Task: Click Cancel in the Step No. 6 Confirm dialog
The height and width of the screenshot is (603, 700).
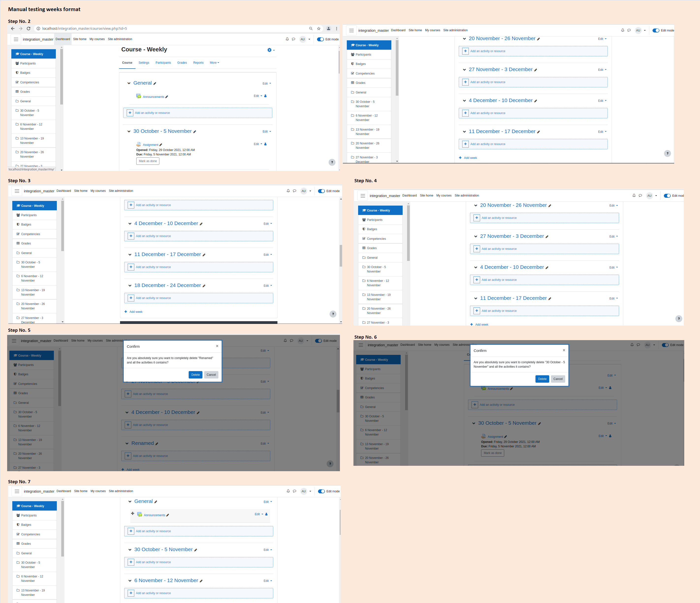Action: [558, 379]
